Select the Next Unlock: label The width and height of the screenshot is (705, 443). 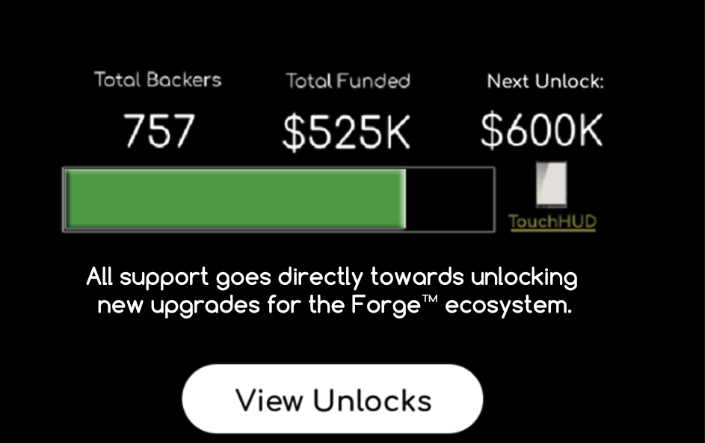click(x=545, y=81)
